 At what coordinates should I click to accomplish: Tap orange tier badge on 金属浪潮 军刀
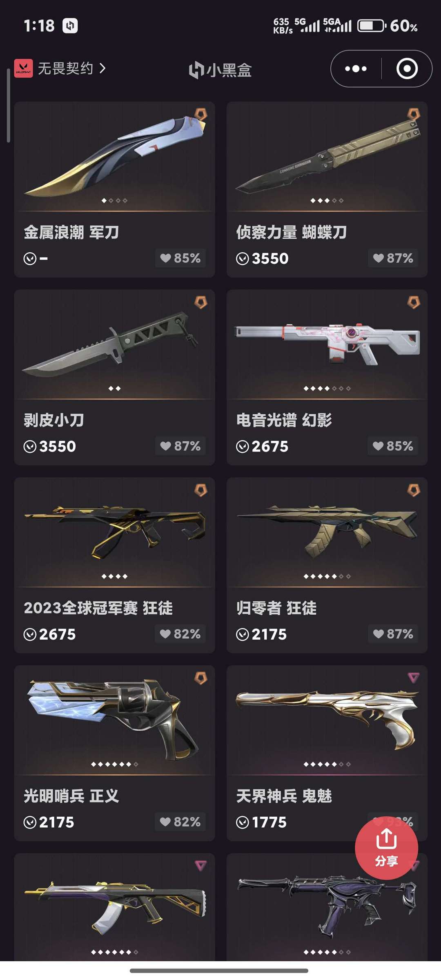(x=200, y=114)
